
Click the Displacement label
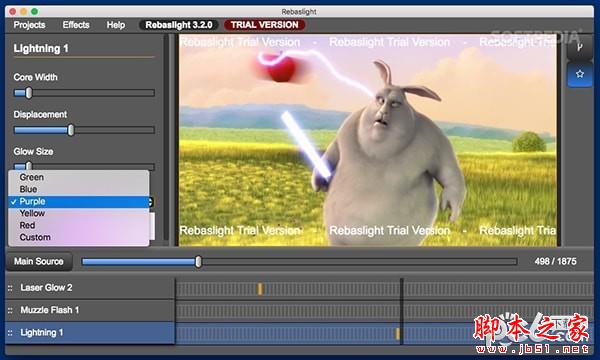tap(40, 114)
